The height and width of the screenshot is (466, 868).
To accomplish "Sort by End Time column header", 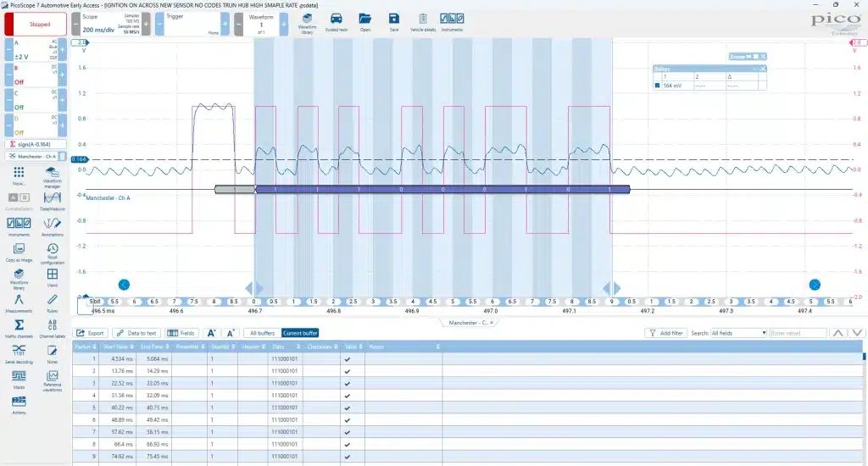I will pos(154,347).
